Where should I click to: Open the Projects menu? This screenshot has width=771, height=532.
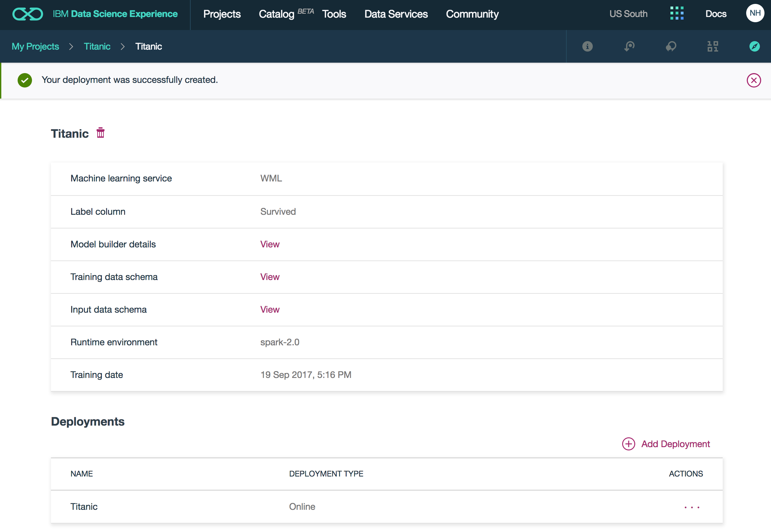point(222,14)
